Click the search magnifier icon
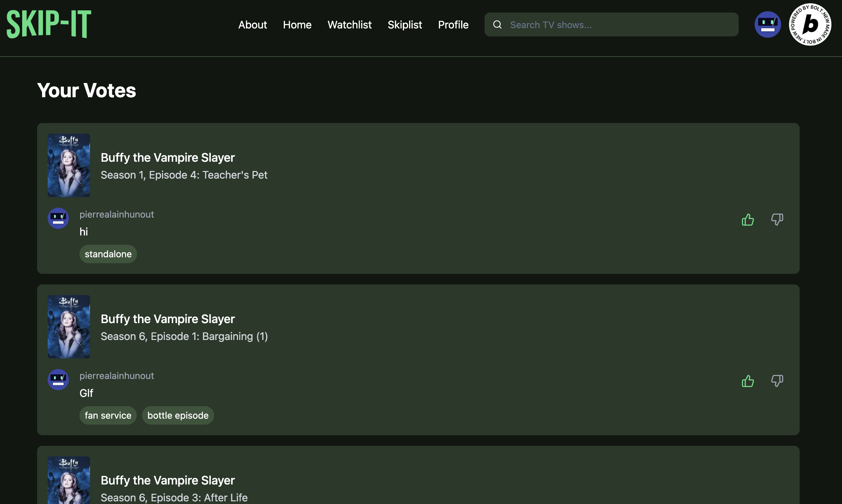Viewport: 842px width, 504px height. (497, 25)
